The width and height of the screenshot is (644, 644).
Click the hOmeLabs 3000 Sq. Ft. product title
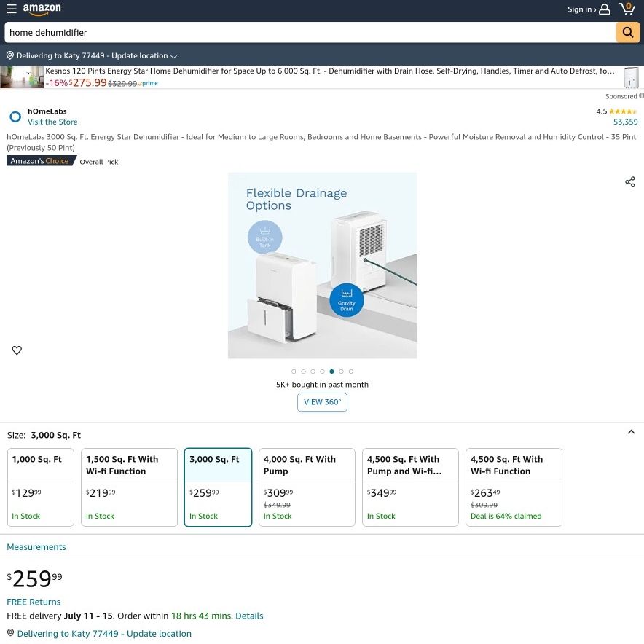[x=321, y=142]
